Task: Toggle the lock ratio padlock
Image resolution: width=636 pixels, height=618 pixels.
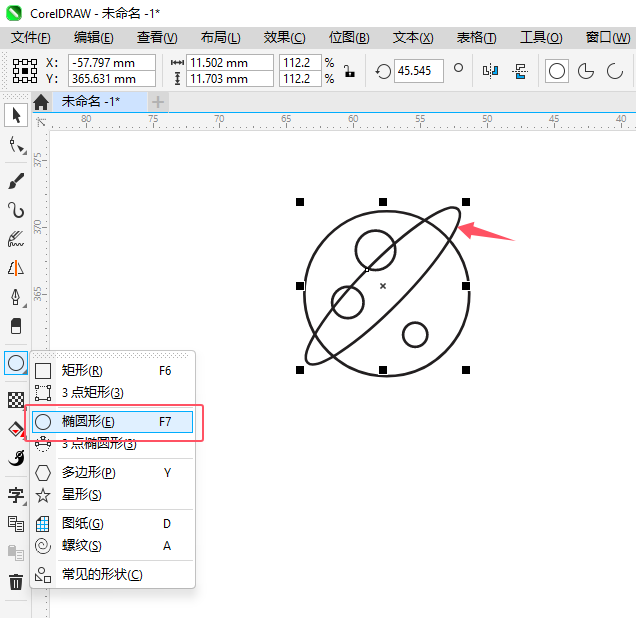Action: point(349,71)
